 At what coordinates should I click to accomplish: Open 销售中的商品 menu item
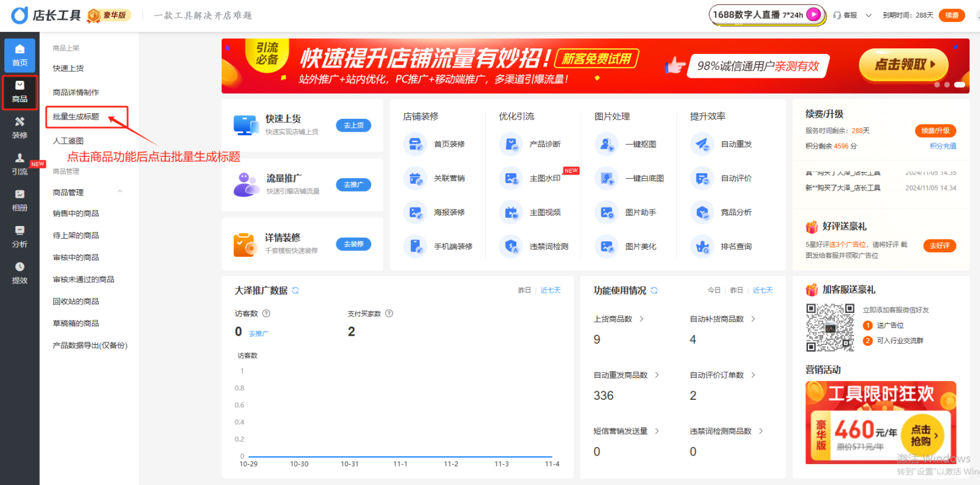click(x=76, y=214)
